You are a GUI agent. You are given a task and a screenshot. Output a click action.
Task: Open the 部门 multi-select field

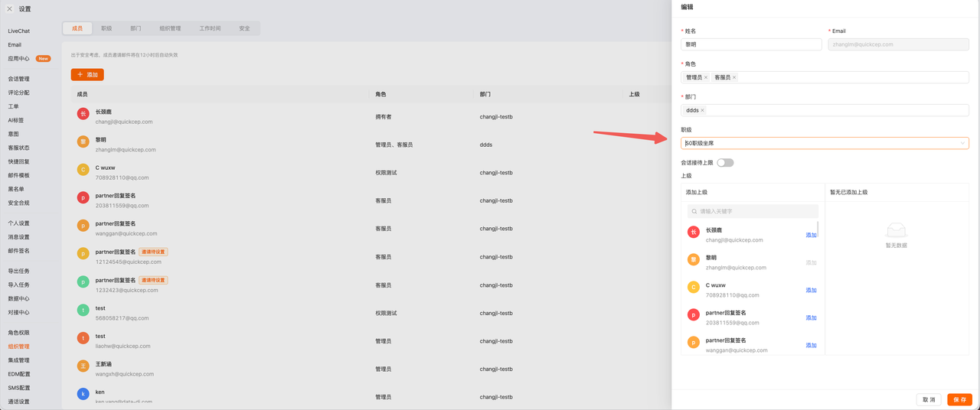click(825, 110)
